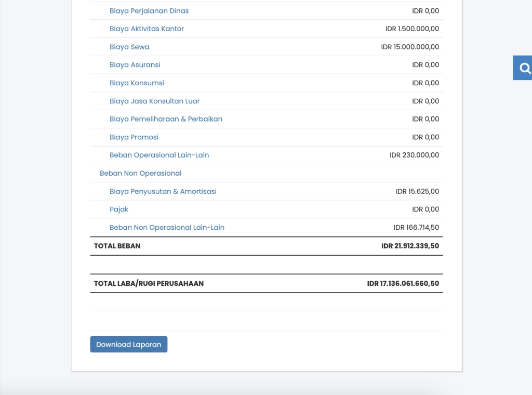Click the Download Laporan button
This screenshot has width=532, height=395.
coord(129,345)
